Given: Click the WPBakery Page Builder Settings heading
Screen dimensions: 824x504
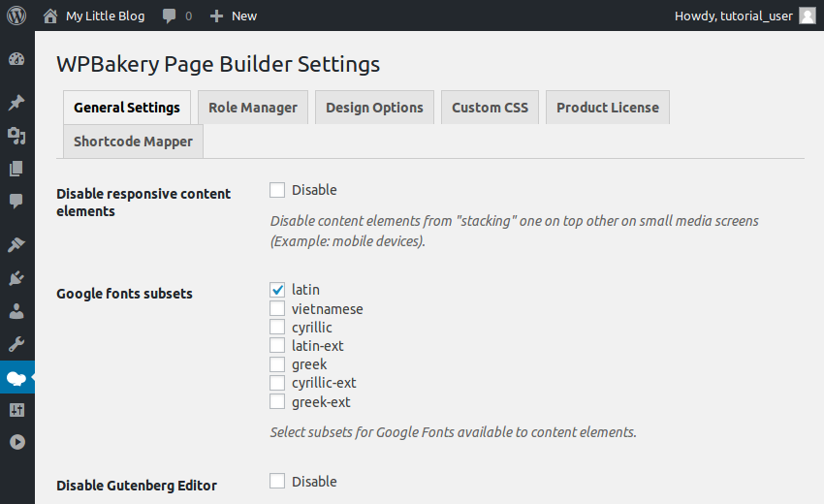Looking at the screenshot, I should point(218,64).
